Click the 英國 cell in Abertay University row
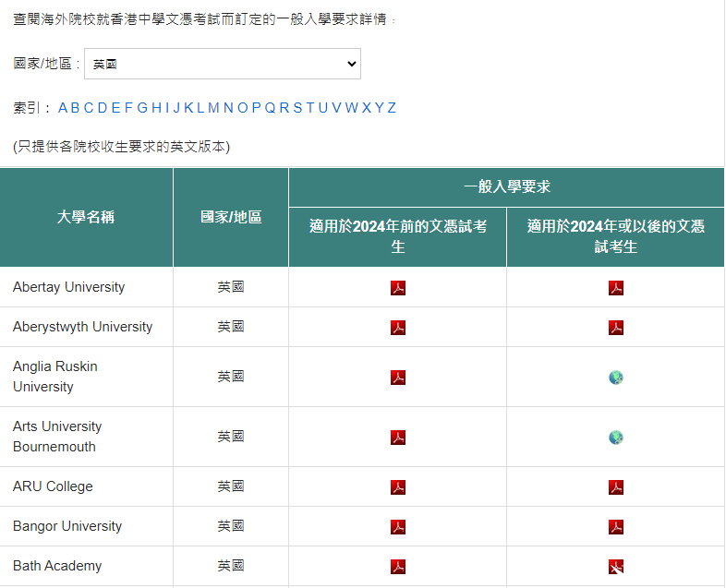Screen dimensions: 726x588 (x=231, y=287)
